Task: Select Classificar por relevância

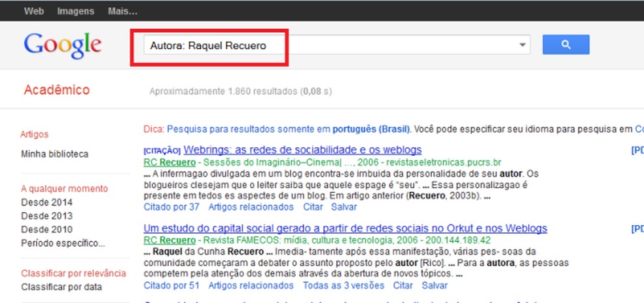Action: coord(73,274)
